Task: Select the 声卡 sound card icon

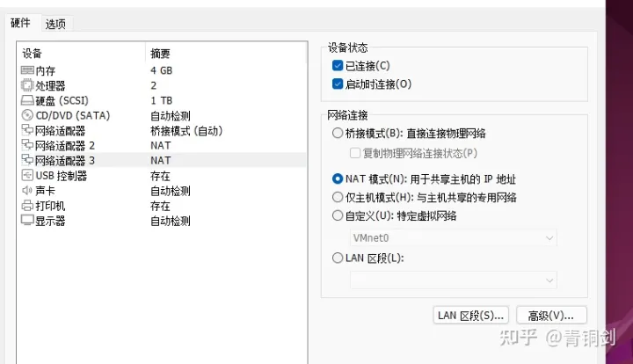Action: [26, 191]
